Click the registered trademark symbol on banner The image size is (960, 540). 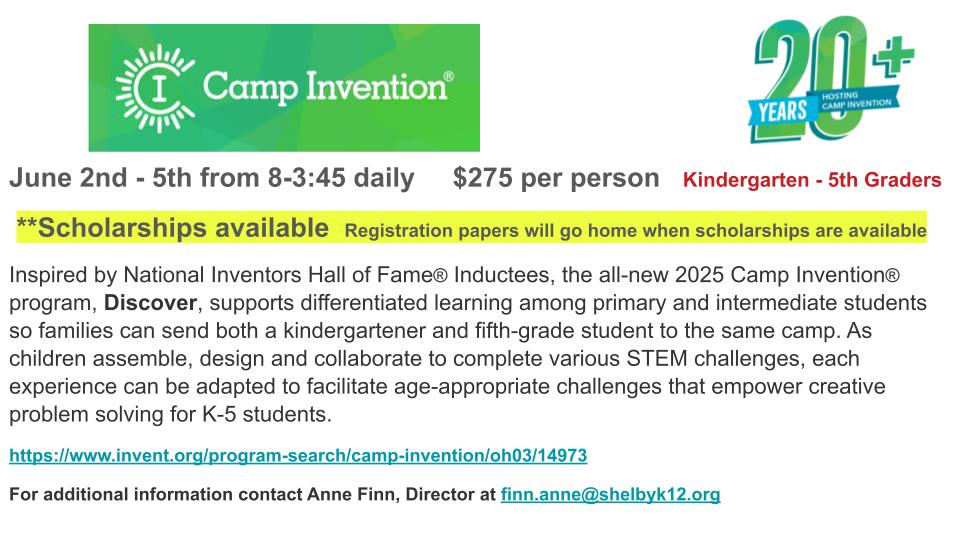coord(449,77)
